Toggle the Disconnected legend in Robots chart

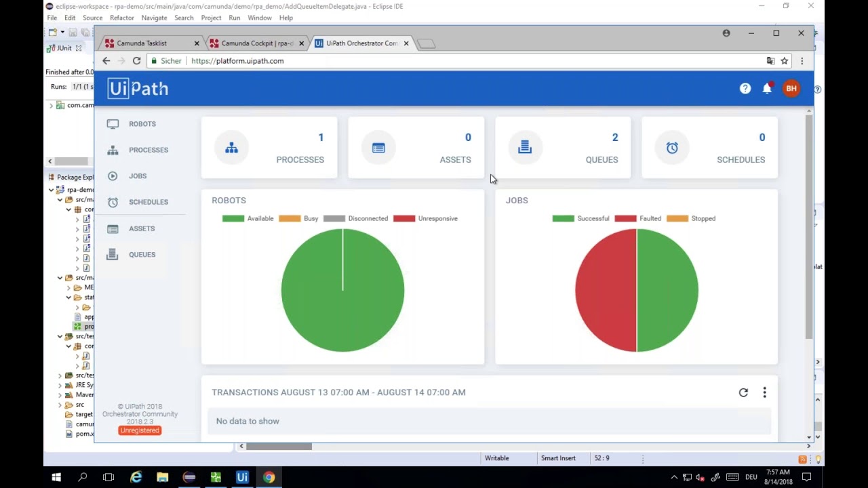tap(356, 218)
